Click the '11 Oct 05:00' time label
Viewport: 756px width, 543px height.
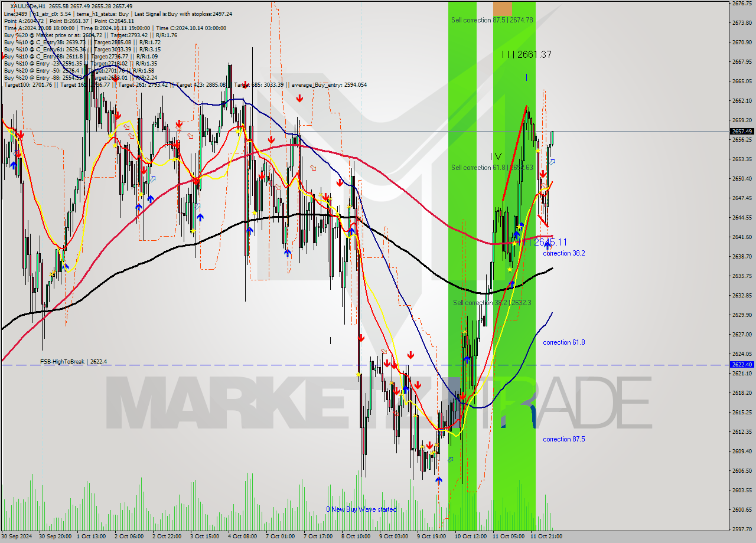(508, 537)
